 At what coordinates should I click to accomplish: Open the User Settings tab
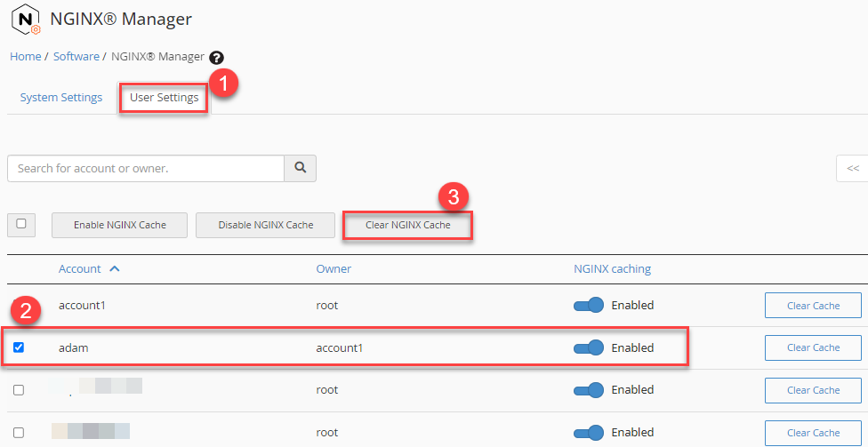164,98
